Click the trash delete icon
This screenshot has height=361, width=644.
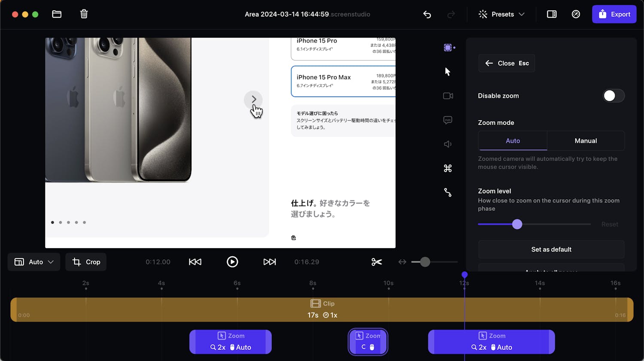84,14
